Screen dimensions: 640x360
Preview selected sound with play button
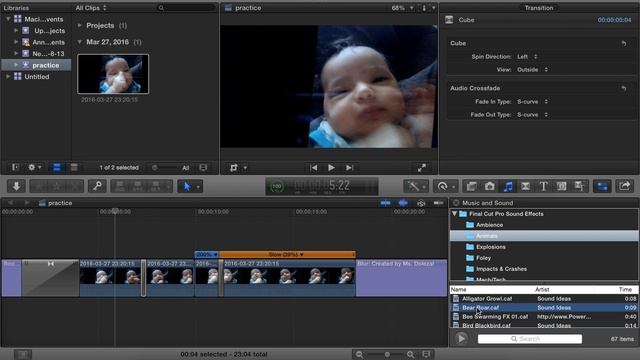[x=461, y=338]
